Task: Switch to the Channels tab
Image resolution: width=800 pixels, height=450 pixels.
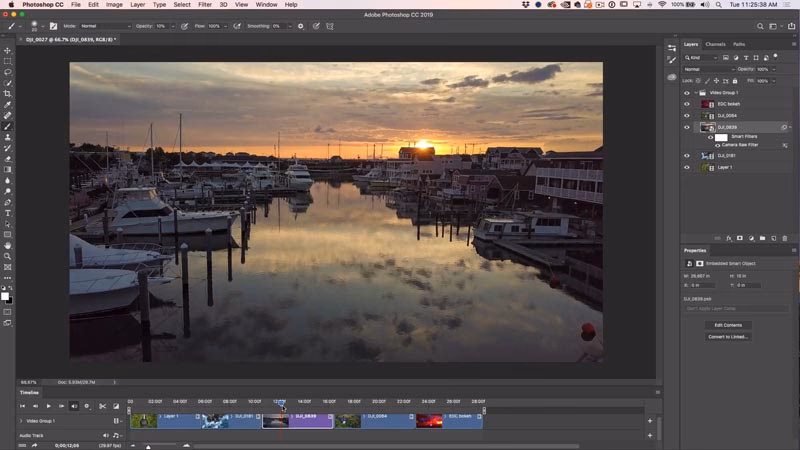Action: click(715, 44)
